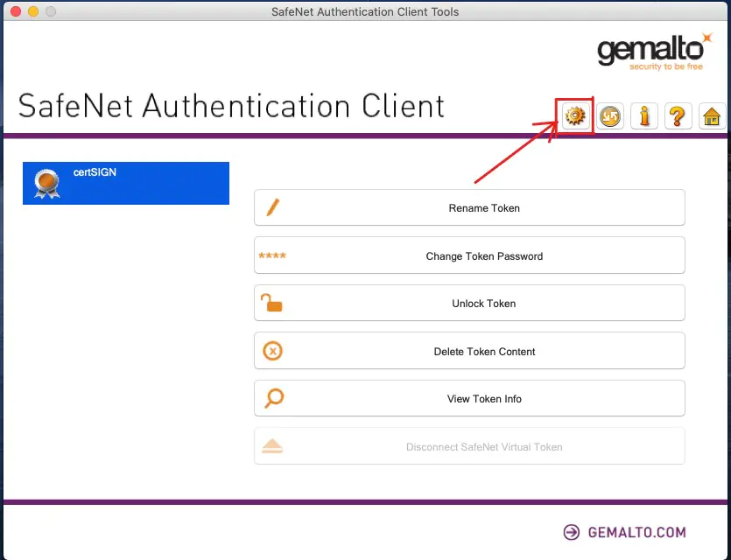Viewport: 731px width, 560px height.
Task: Click the open padlock icon on Unlock Token
Action: tap(272, 304)
